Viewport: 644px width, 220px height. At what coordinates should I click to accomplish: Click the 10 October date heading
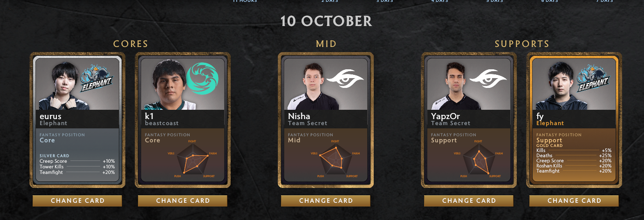point(326,21)
